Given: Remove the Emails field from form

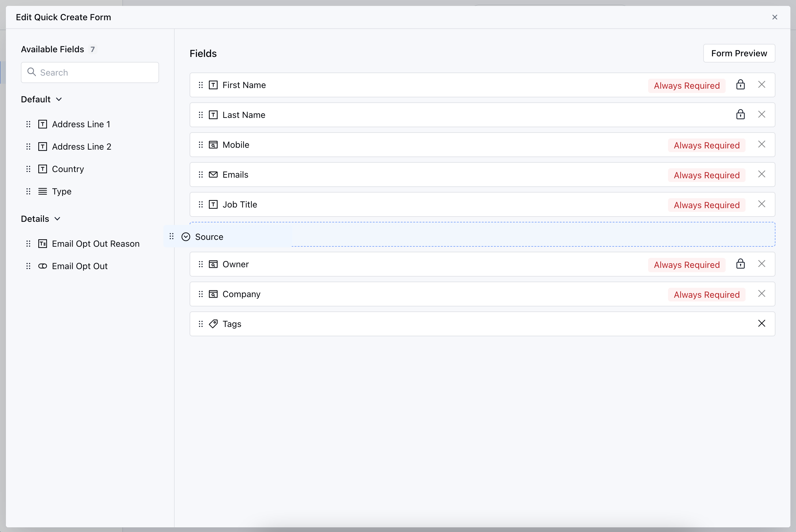Looking at the screenshot, I should tap(761, 175).
